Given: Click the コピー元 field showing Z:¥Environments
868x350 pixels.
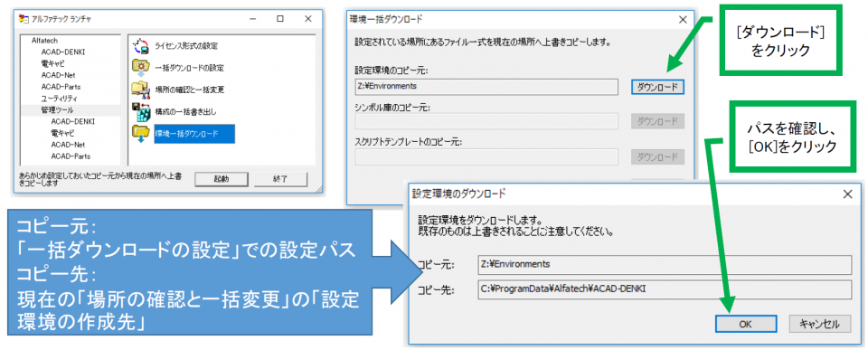Looking at the screenshot, I should [x=665, y=264].
